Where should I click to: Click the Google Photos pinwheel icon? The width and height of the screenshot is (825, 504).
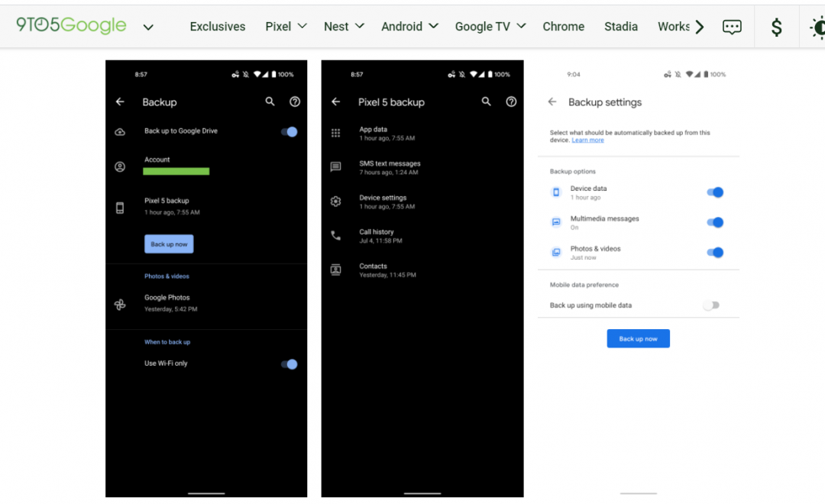(120, 305)
